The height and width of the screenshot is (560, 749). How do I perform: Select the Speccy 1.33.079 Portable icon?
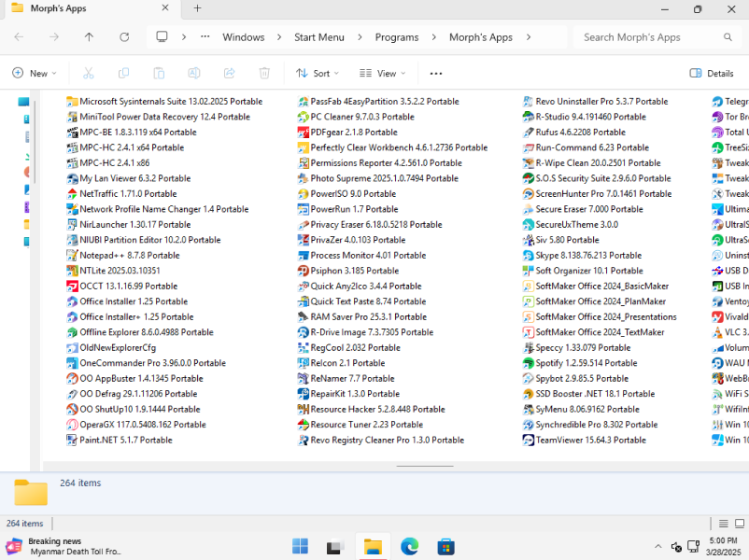click(x=528, y=347)
